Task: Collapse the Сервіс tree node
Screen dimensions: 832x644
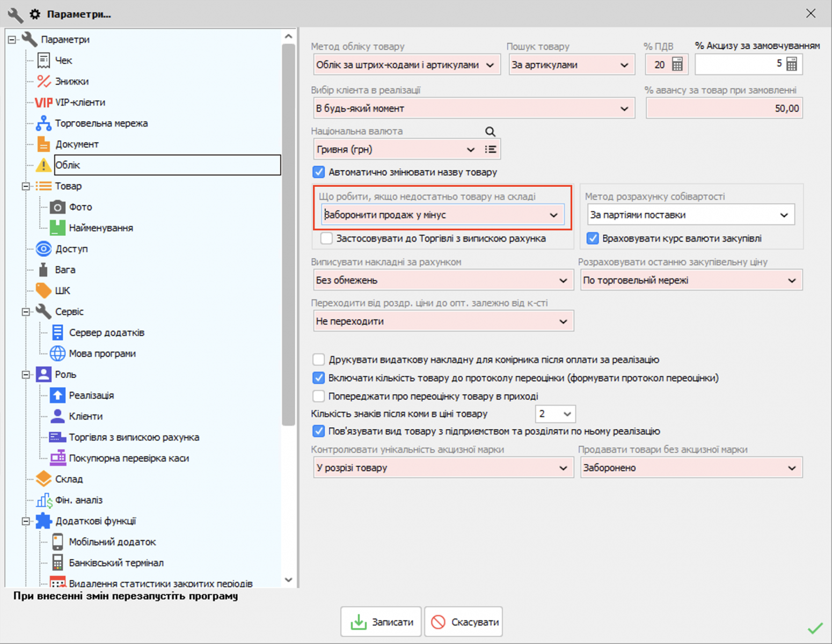Action: tap(25, 312)
